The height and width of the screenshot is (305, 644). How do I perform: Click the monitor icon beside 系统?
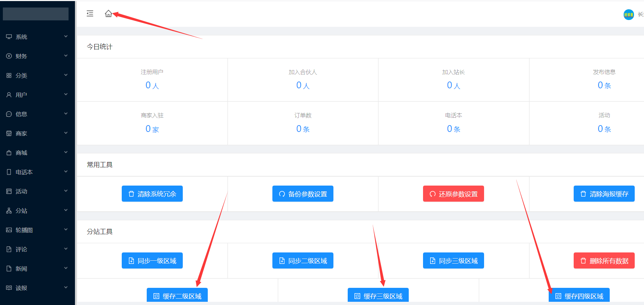9,37
